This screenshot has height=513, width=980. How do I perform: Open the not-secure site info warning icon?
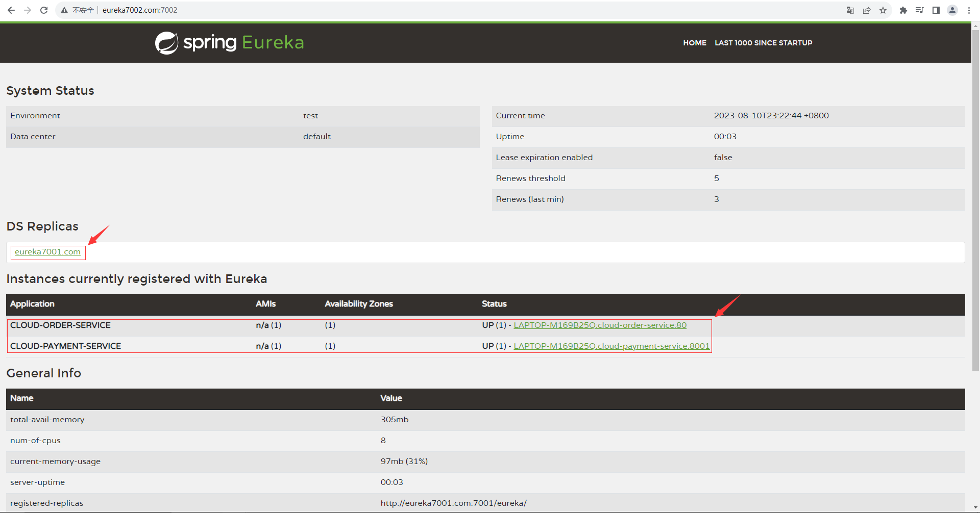point(64,10)
